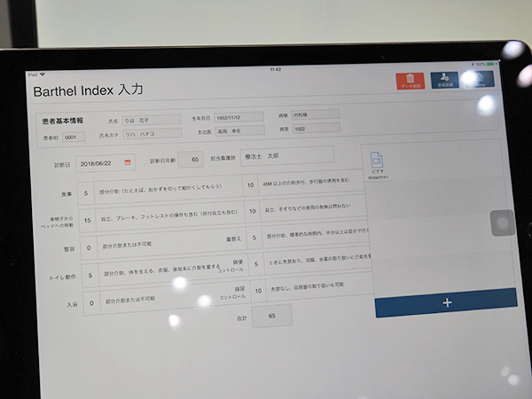Open the video file icon

pyautogui.click(x=377, y=162)
